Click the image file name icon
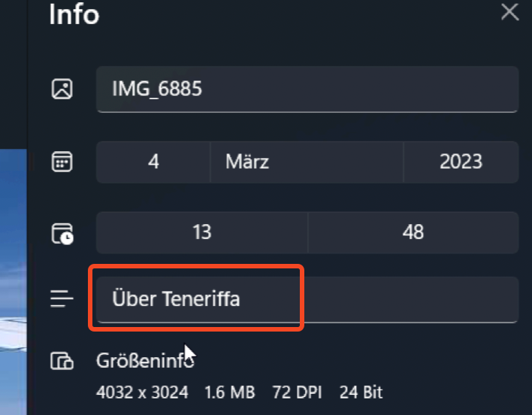This screenshot has width=532, height=415. click(62, 89)
